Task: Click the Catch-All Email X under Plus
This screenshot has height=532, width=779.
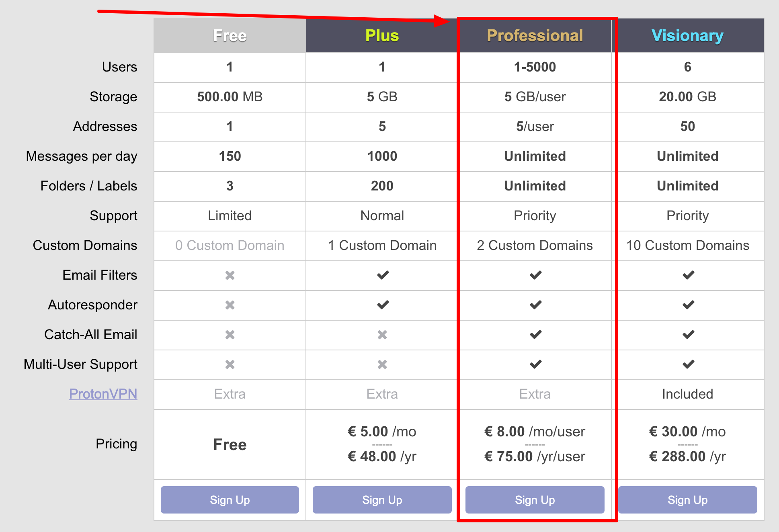Action: coord(381,335)
